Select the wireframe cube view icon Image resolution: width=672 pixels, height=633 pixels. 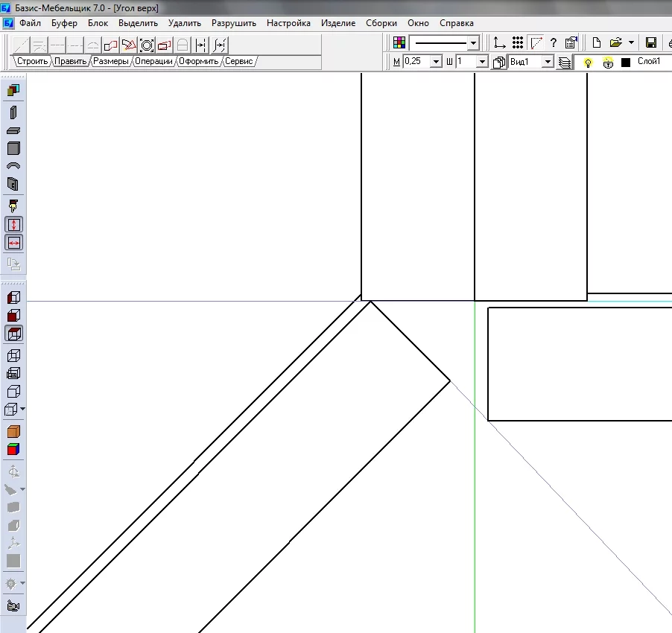point(13,355)
